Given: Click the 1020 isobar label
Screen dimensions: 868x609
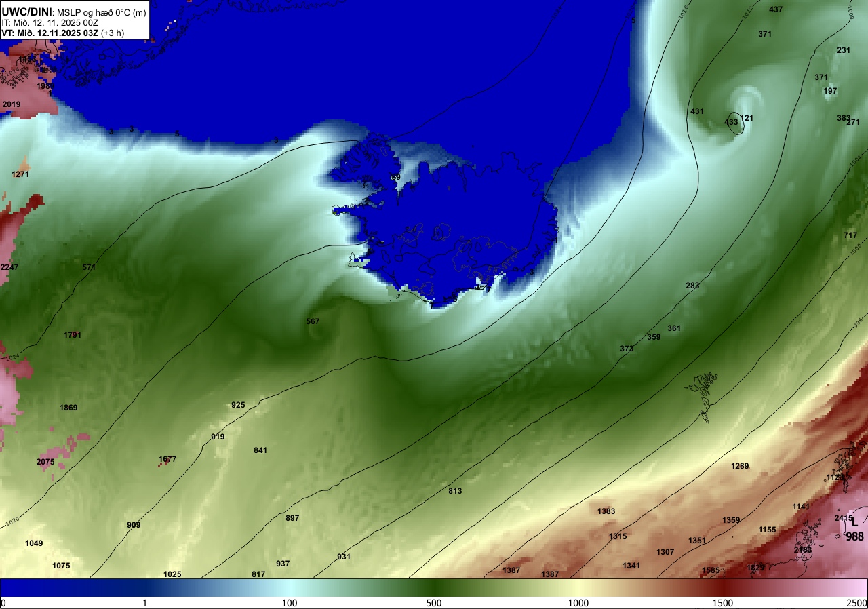Looking at the screenshot, I should click(12, 523).
